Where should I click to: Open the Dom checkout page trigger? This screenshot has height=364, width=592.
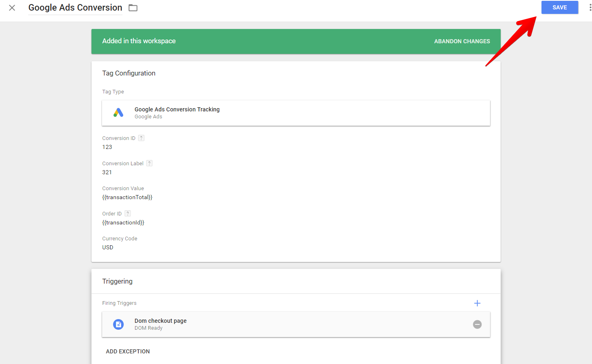pyautogui.click(x=296, y=324)
